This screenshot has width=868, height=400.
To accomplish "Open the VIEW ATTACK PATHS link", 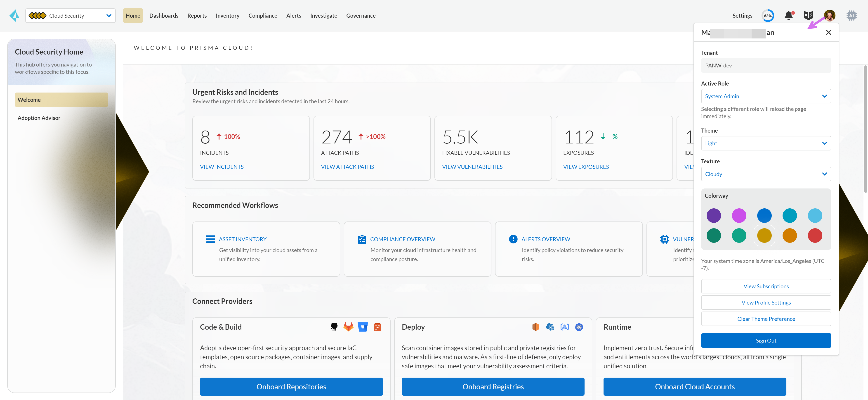I will pyautogui.click(x=347, y=167).
